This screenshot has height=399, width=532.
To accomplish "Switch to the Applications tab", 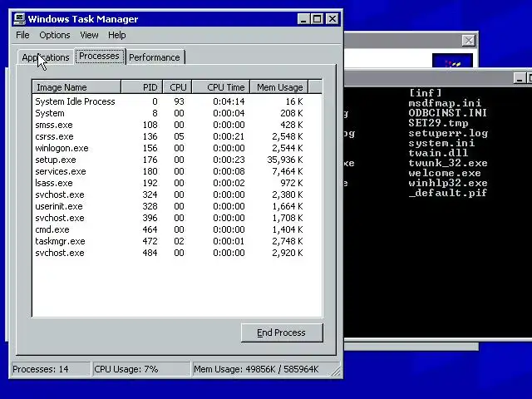I will 46,57.
